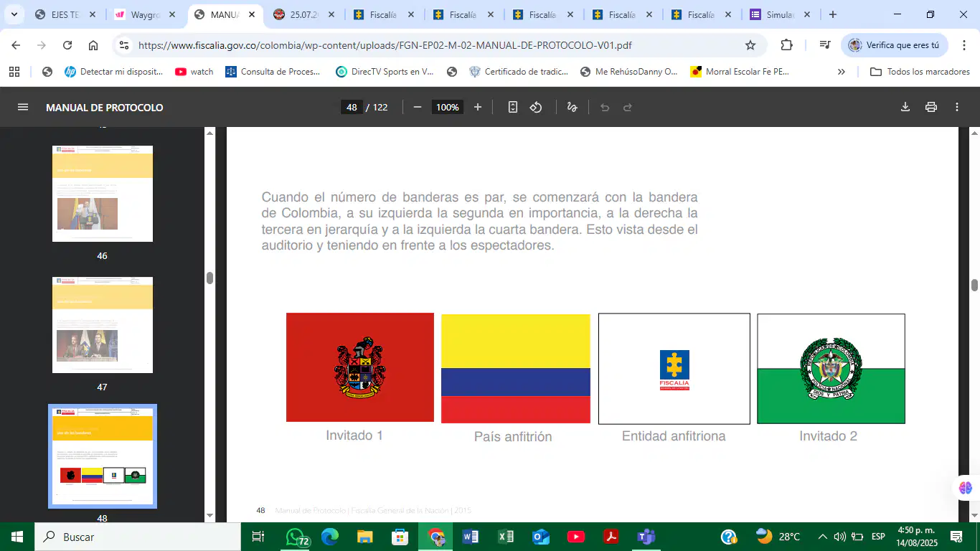Open a new browser tab

[833, 14]
